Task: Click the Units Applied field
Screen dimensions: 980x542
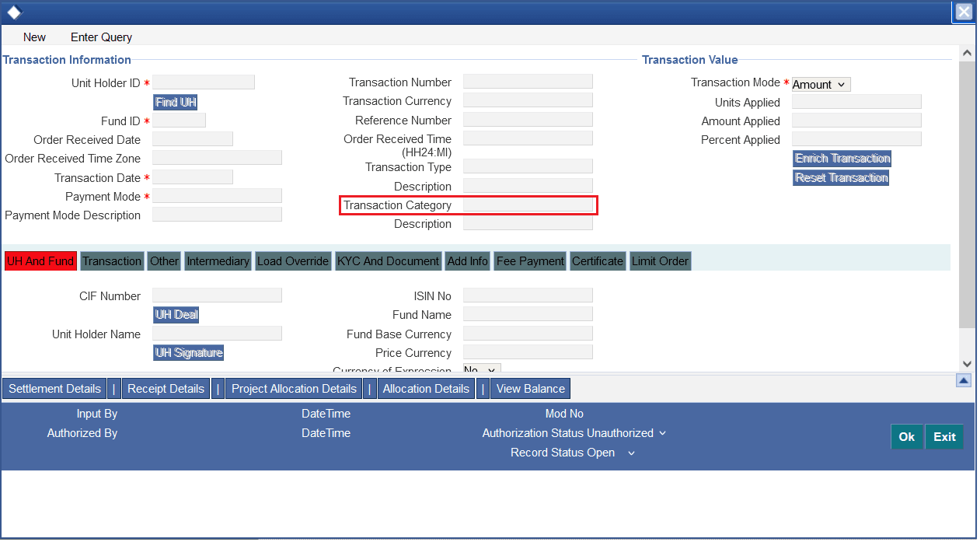Action: (x=856, y=102)
